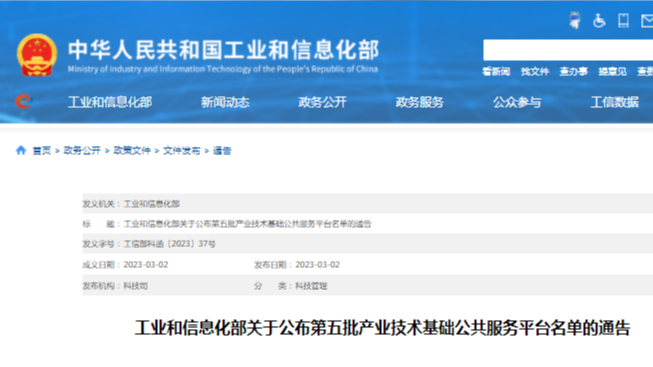653x367 pixels.
Task: Select the 政务公开 navigation item
Action: pyautogui.click(x=322, y=102)
